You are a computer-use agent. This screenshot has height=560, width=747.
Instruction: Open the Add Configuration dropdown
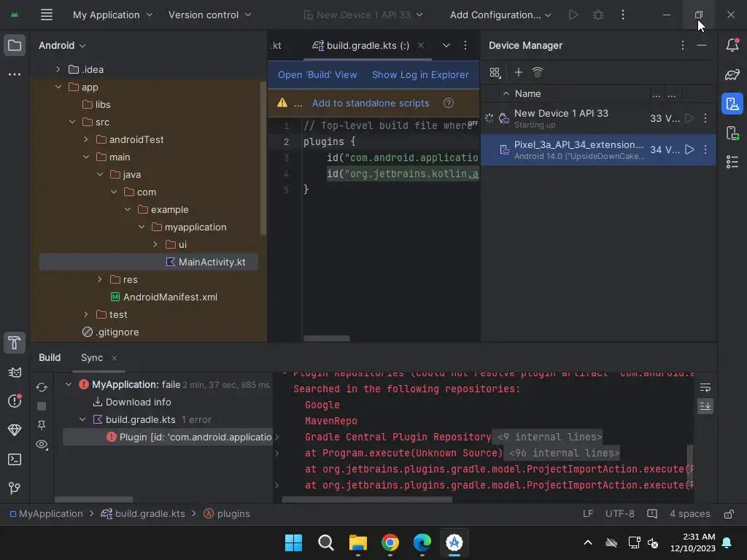tap(500, 15)
